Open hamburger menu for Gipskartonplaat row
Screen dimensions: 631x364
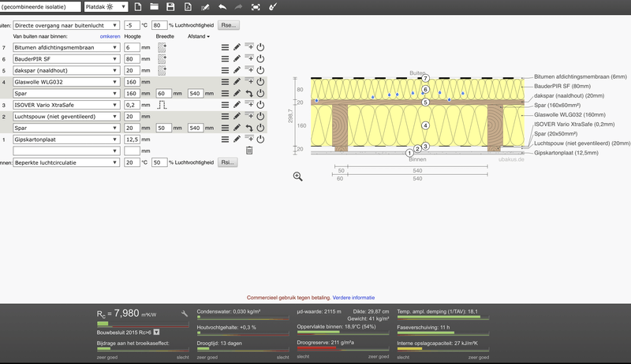(x=225, y=139)
